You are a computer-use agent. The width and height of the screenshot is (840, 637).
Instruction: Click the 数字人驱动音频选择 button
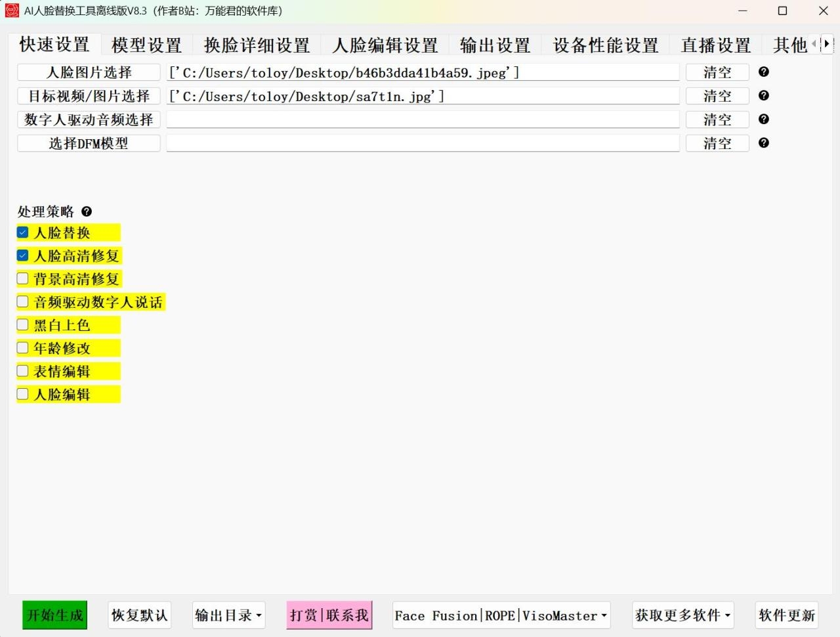pyautogui.click(x=89, y=120)
